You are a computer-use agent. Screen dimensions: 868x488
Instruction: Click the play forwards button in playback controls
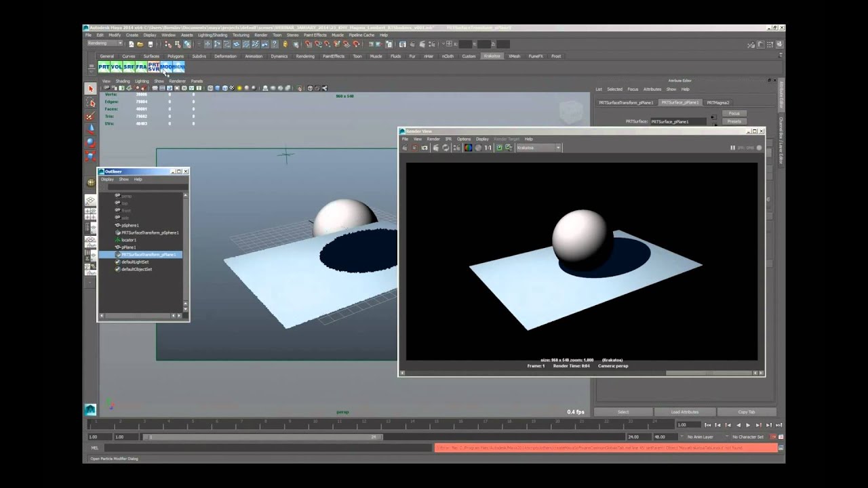(x=748, y=425)
